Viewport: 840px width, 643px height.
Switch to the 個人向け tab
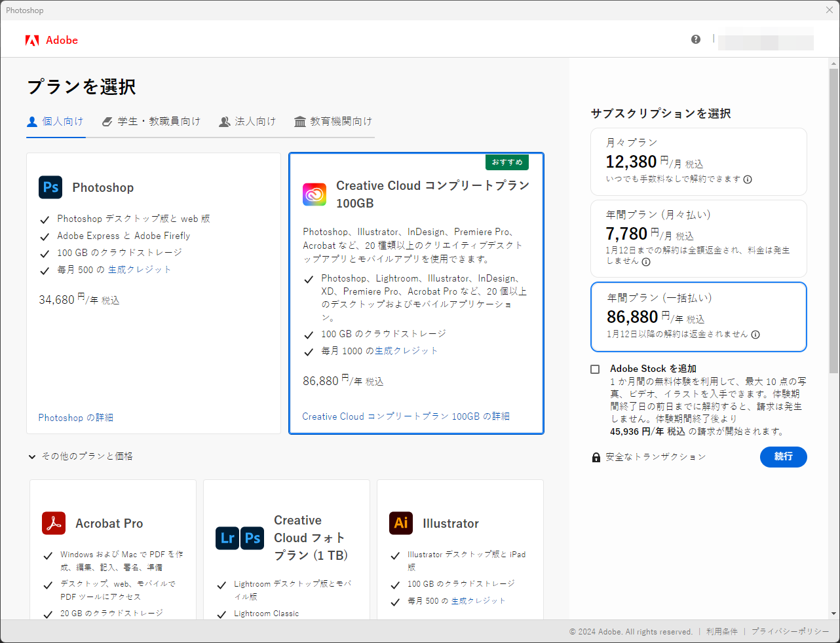click(x=56, y=122)
